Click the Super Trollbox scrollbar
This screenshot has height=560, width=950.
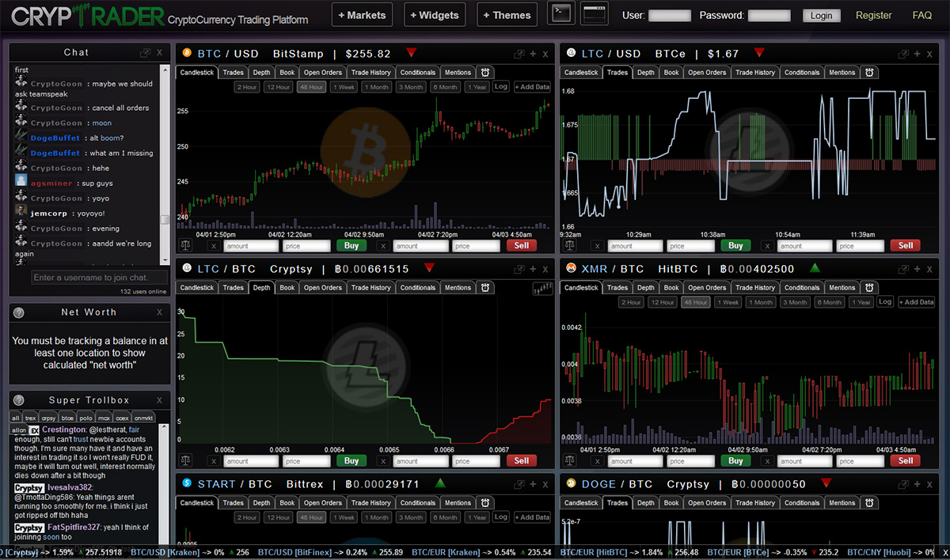165,483
